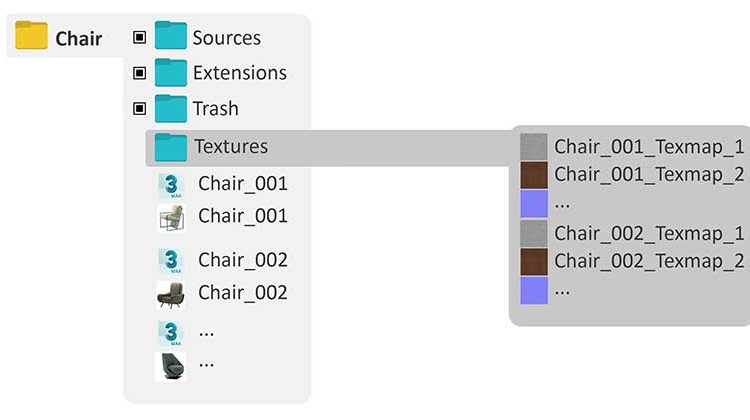
Task: Click the Chair_002 image file name
Action: click(x=243, y=292)
